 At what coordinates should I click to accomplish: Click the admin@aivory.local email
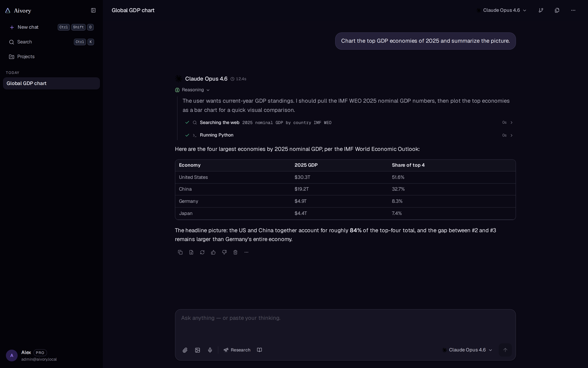(39, 359)
